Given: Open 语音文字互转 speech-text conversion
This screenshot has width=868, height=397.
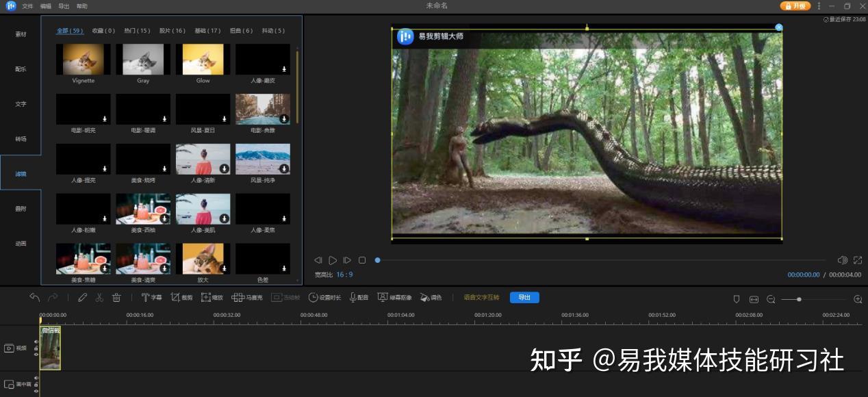Looking at the screenshot, I should pos(481,298).
